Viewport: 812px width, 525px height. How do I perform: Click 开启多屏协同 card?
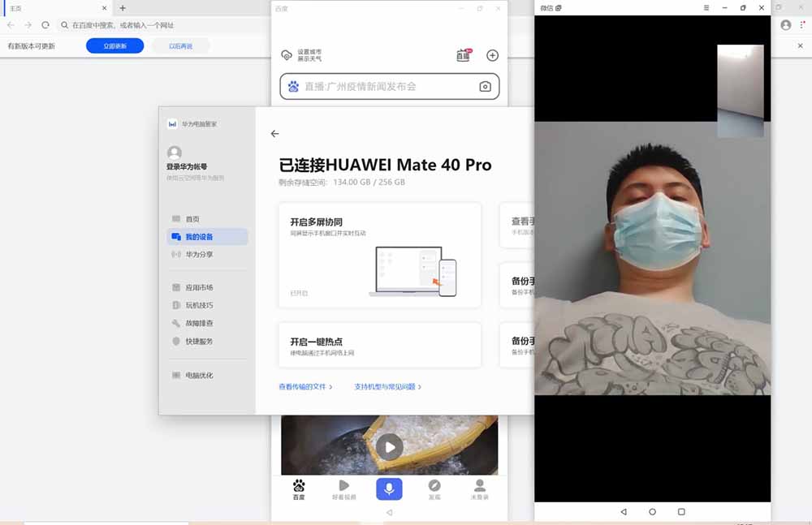coord(379,256)
